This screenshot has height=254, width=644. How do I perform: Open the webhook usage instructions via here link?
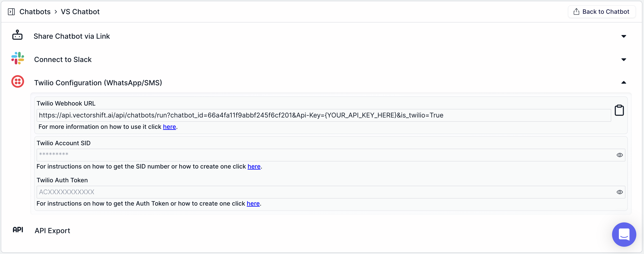tap(169, 127)
